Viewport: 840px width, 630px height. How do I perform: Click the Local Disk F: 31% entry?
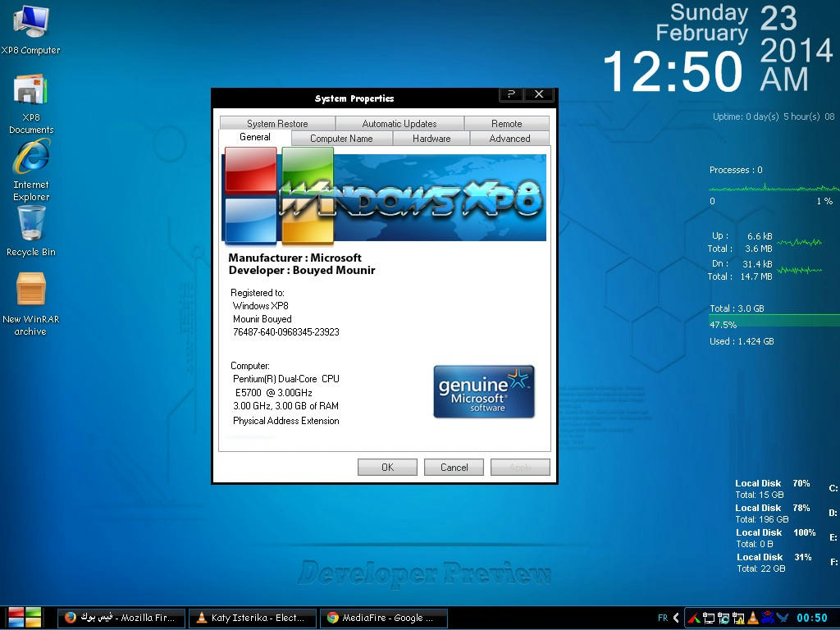click(x=786, y=563)
